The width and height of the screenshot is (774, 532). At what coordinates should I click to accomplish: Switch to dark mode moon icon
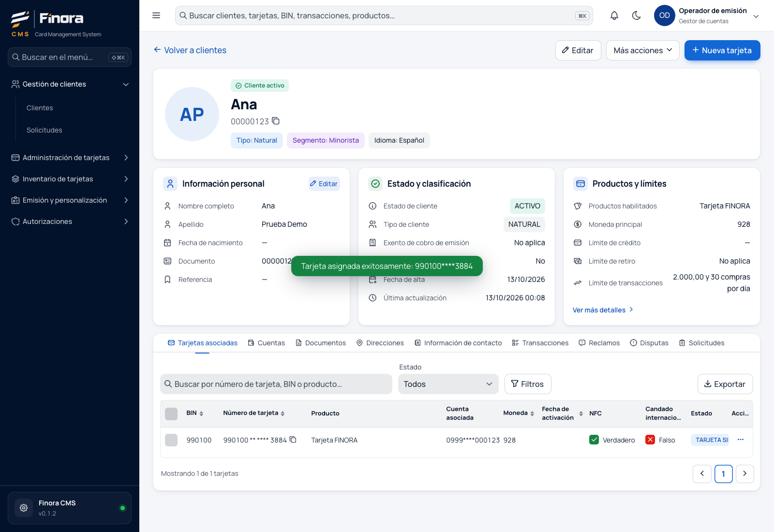click(637, 15)
